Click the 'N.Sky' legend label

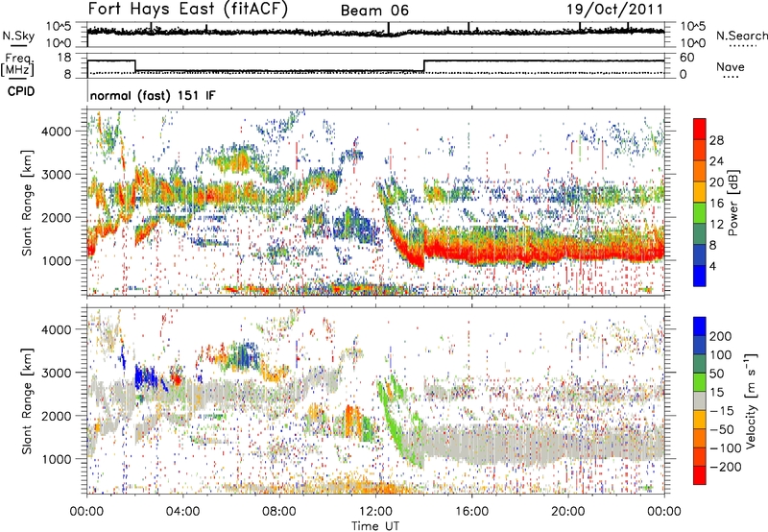point(18,36)
